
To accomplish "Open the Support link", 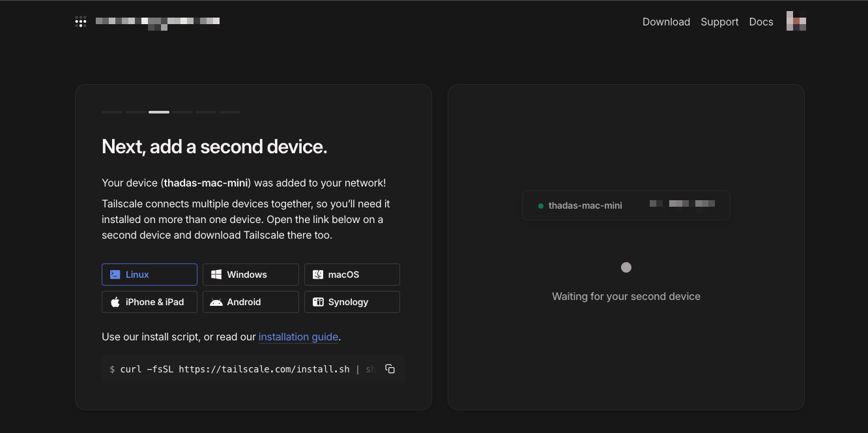I will click(x=719, y=22).
